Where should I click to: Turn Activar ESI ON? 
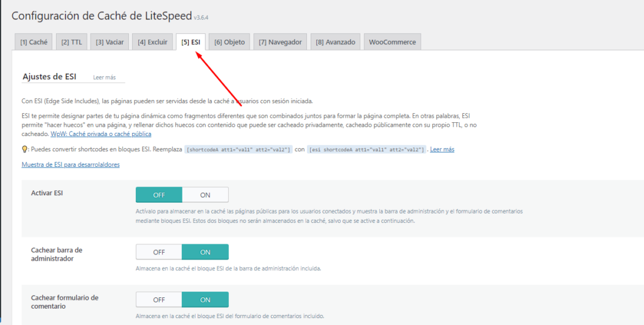[206, 195]
